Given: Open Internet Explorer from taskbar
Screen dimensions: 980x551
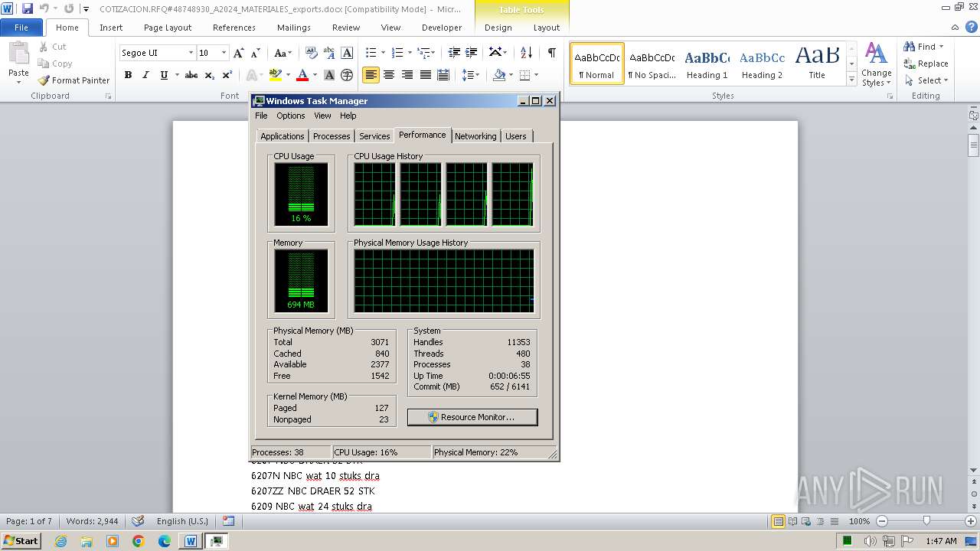Looking at the screenshot, I should click(x=61, y=541).
